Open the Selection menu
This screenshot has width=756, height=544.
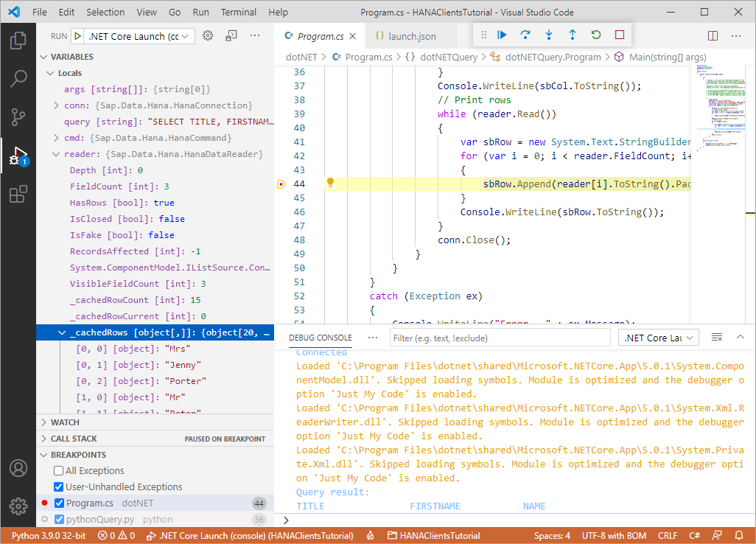(105, 12)
